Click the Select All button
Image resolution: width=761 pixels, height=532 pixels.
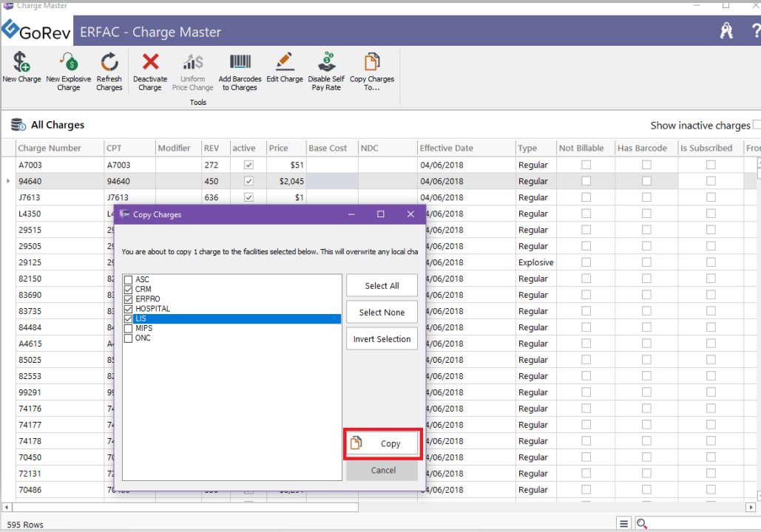[x=382, y=286]
